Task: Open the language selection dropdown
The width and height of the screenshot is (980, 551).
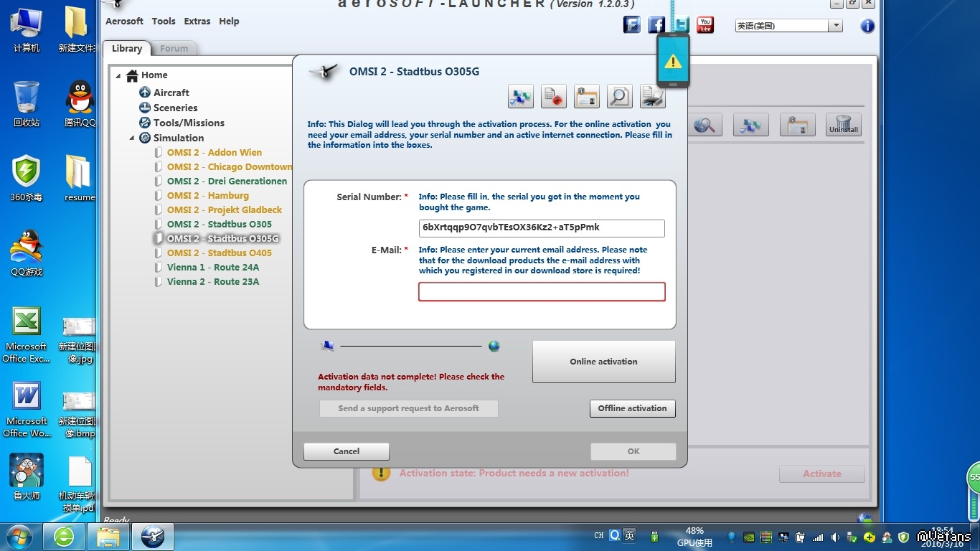Action: coord(835,26)
